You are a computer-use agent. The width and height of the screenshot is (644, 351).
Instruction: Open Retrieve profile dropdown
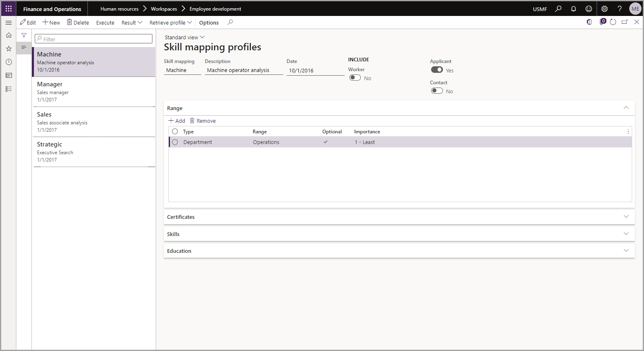tap(170, 22)
